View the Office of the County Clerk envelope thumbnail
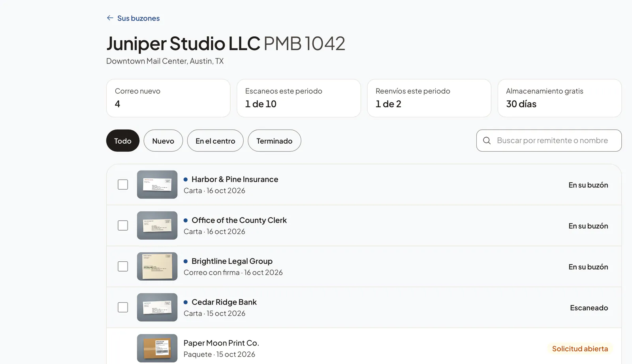632x364 pixels. [157, 225]
